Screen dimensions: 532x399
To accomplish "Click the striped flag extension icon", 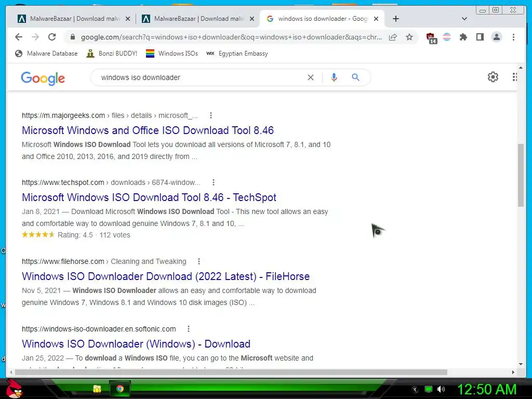I will pos(447,37).
